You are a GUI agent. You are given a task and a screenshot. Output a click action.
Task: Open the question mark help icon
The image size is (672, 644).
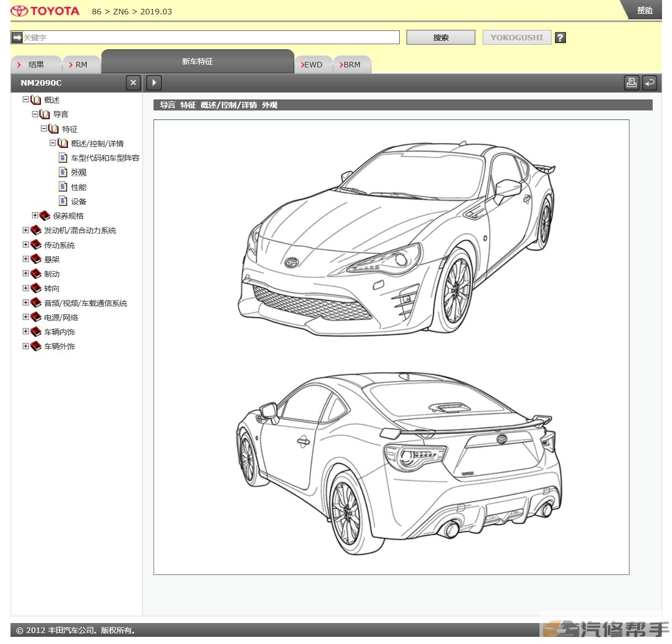560,38
